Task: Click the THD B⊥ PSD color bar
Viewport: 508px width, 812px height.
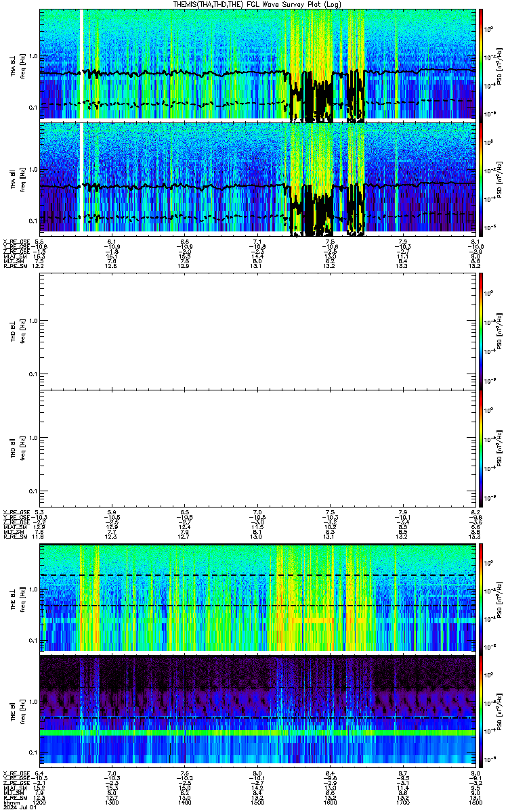Action: pyautogui.click(x=481, y=330)
